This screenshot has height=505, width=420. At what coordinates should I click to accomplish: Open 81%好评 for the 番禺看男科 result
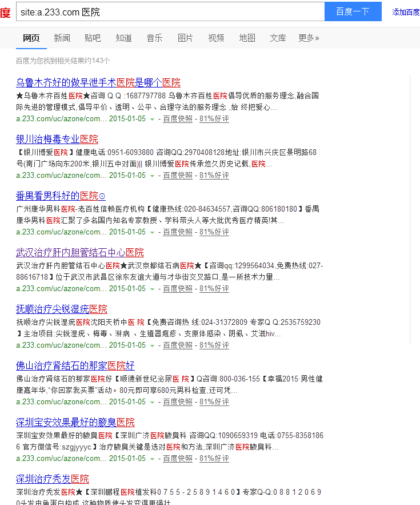(x=214, y=232)
